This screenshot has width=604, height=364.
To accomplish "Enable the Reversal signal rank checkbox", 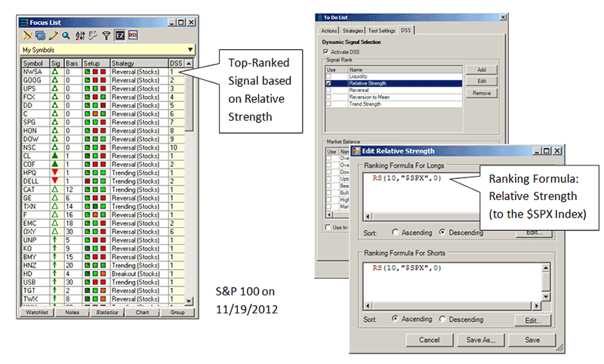I will [328, 90].
